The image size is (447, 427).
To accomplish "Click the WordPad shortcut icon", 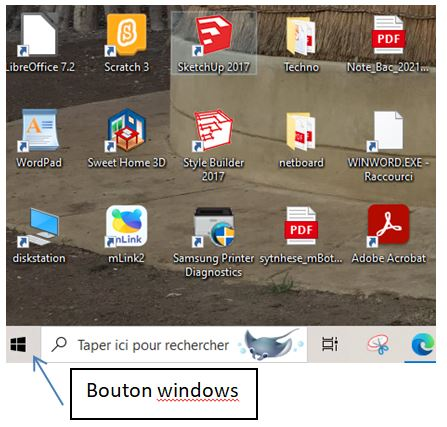I will [x=39, y=130].
